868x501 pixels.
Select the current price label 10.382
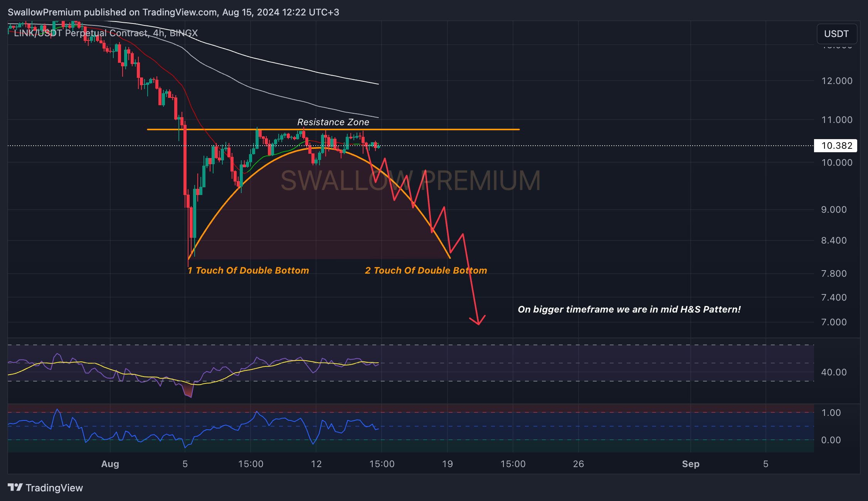tap(836, 146)
